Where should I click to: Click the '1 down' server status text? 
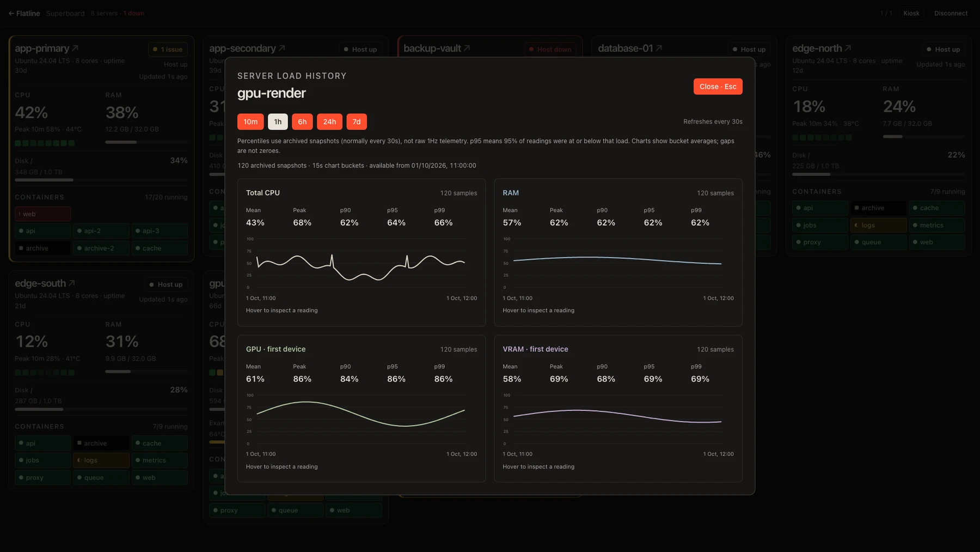pos(134,13)
